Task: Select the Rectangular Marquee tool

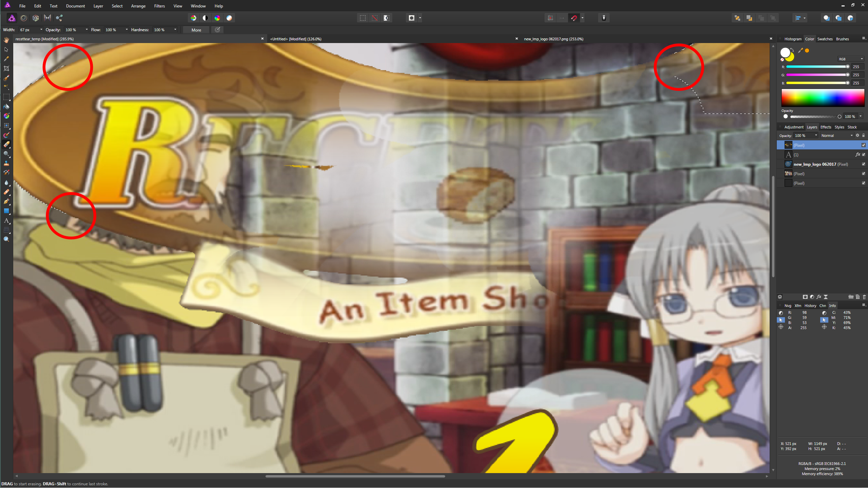Action: (6, 97)
